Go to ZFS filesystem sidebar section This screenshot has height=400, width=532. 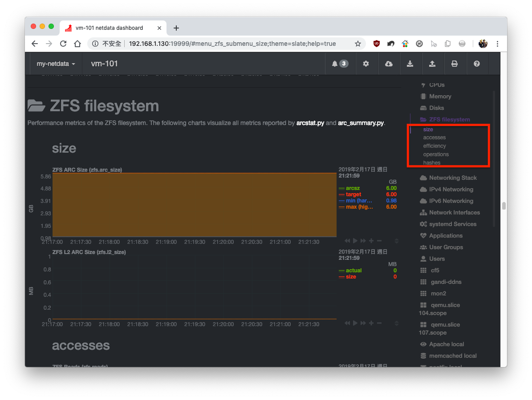[x=445, y=119]
